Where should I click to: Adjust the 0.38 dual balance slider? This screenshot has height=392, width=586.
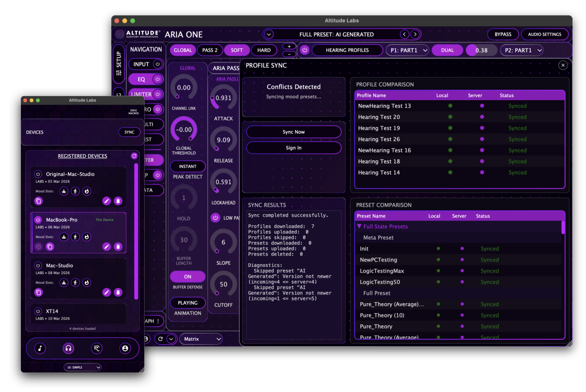[481, 50]
